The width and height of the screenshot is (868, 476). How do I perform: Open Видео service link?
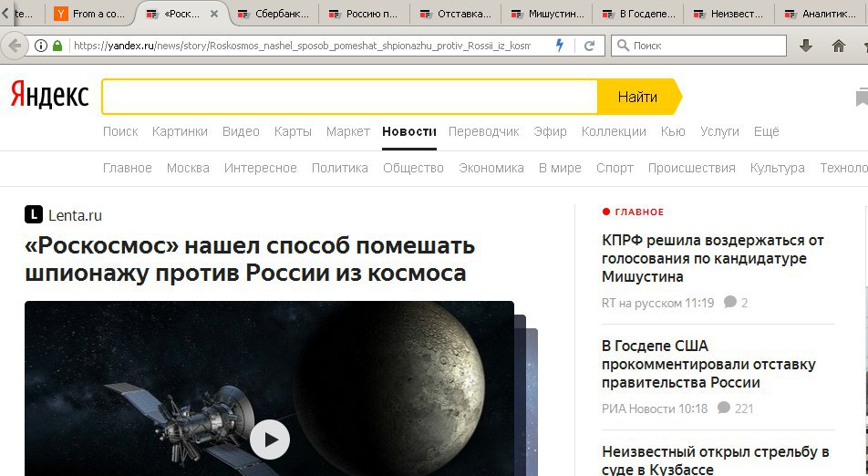click(x=241, y=131)
